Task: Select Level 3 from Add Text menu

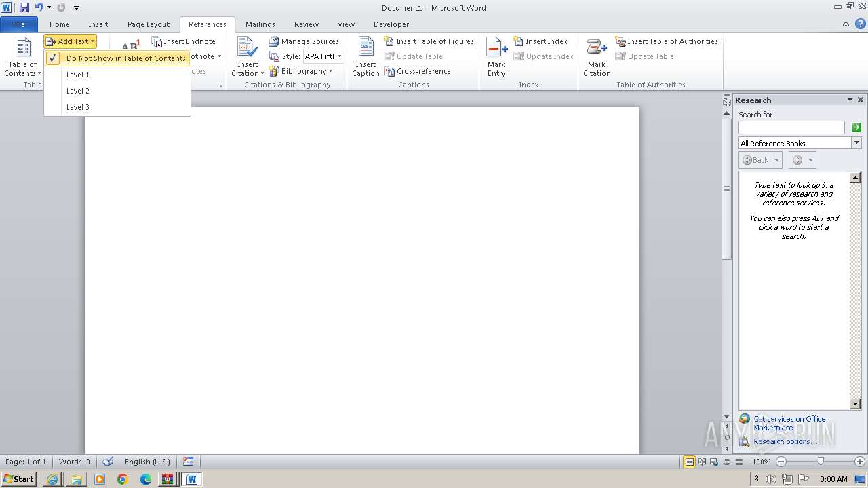Action: pos(117,107)
